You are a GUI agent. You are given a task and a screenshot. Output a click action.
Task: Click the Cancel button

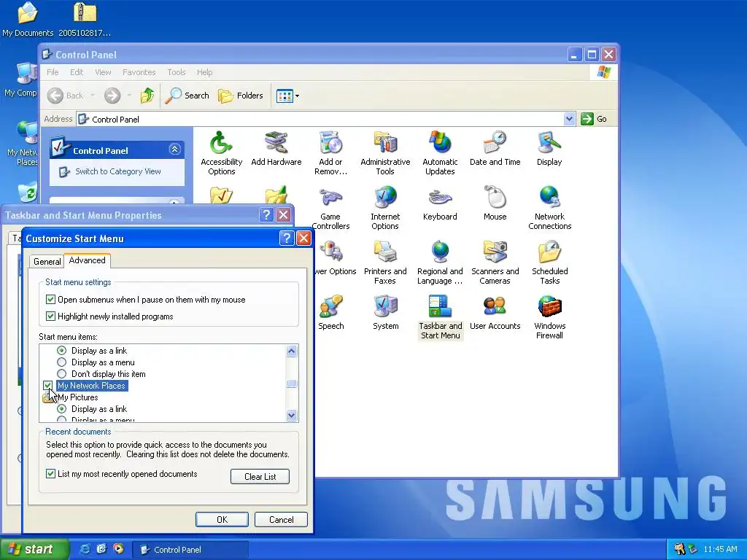pos(281,519)
